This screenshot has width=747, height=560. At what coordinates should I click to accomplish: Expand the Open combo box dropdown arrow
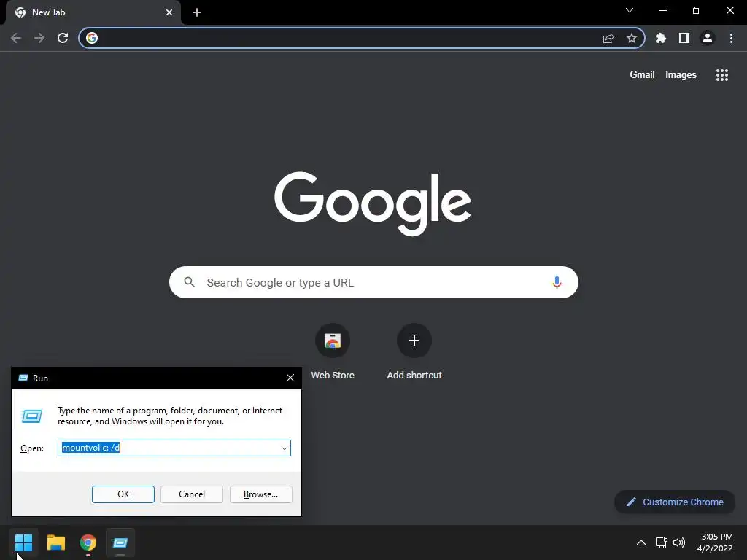[x=285, y=448]
